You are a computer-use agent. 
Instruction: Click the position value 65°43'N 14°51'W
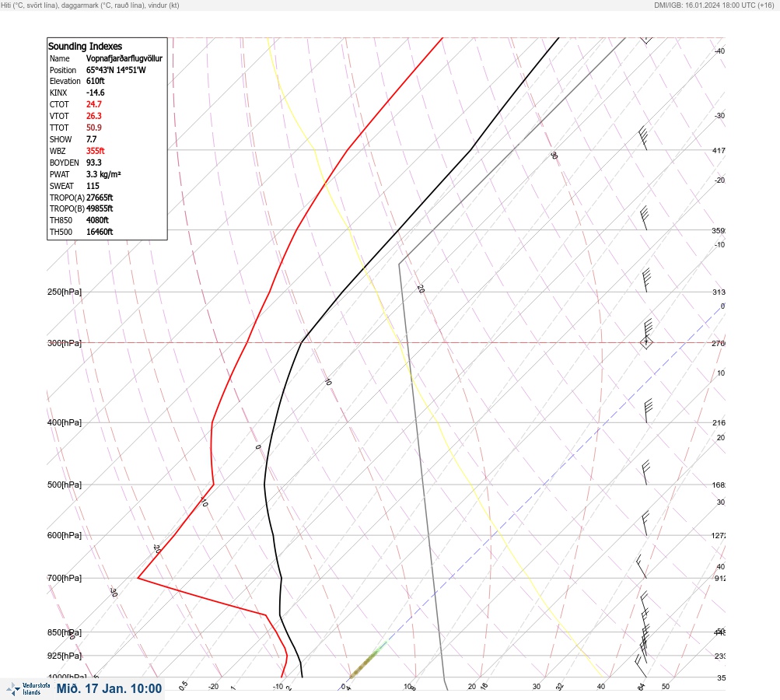(116, 70)
